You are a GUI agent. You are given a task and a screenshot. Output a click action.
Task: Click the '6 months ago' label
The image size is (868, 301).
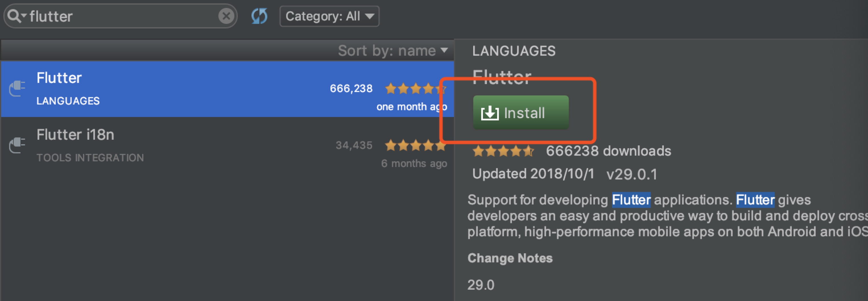point(414,164)
